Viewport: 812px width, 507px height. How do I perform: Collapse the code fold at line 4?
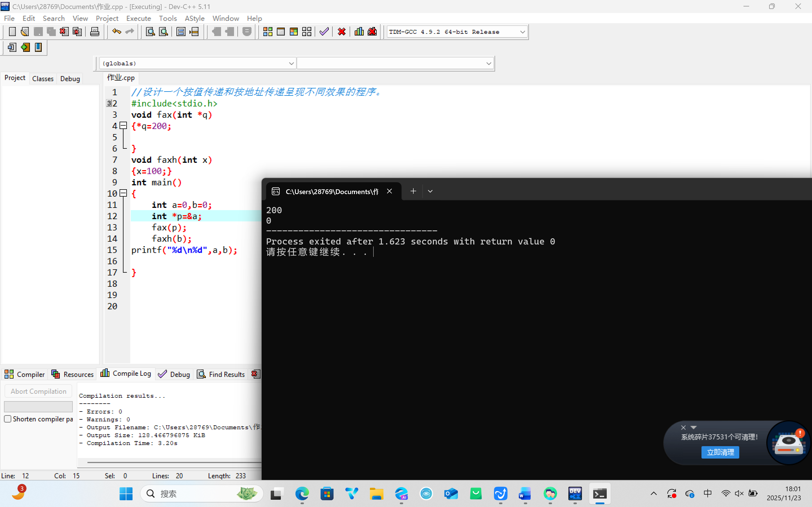pyautogui.click(x=123, y=126)
